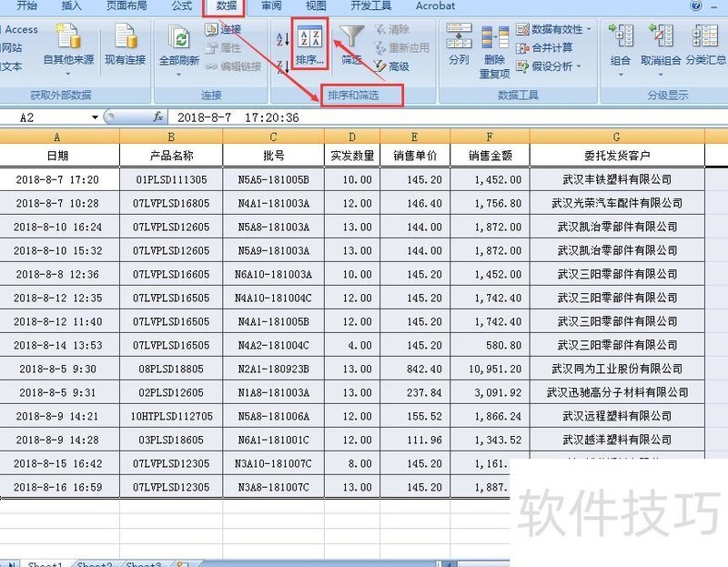Select quantity cell 4.00
This screenshot has width=728, height=567.
[352, 346]
